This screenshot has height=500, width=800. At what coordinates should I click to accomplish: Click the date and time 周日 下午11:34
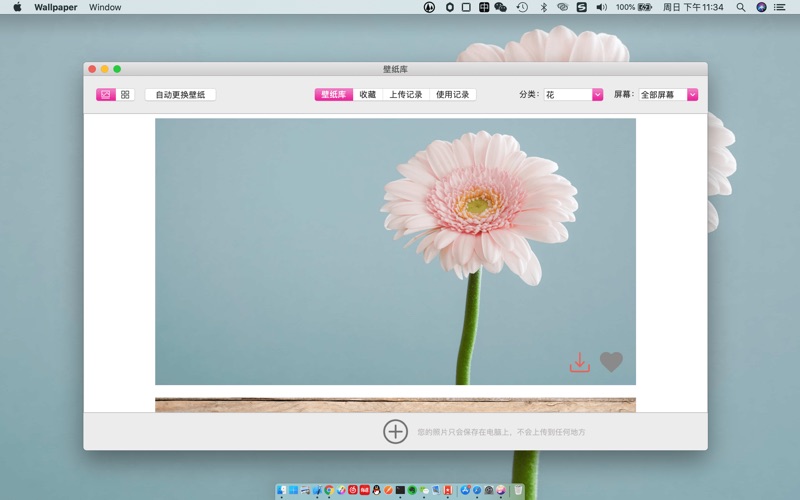click(693, 7)
